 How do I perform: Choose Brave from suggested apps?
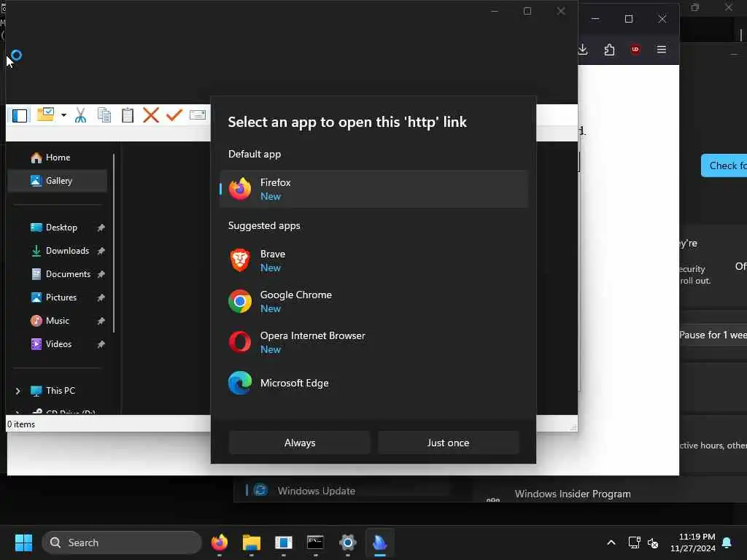(x=373, y=260)
